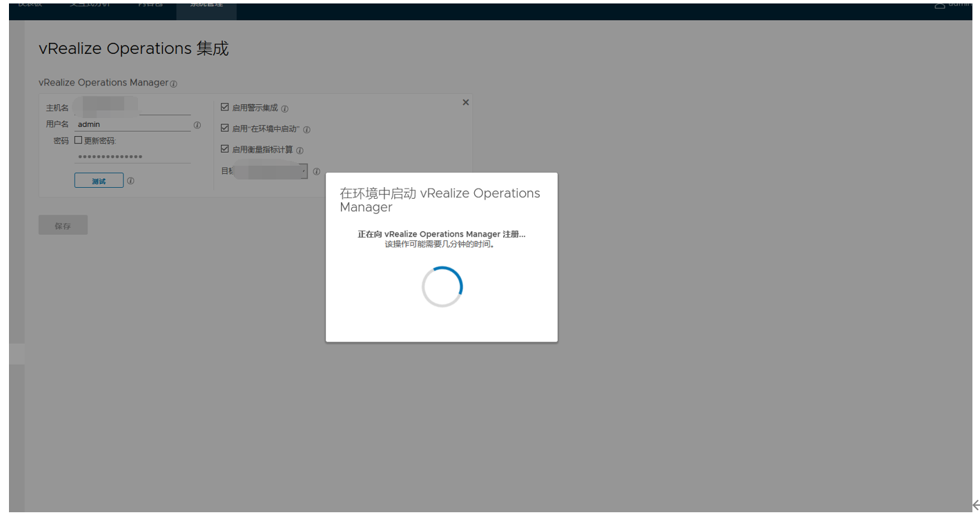This screenshot has height=515, width=980.
Task: Click the info icon next to the 目标 dropdown
Action: [317, 171]
